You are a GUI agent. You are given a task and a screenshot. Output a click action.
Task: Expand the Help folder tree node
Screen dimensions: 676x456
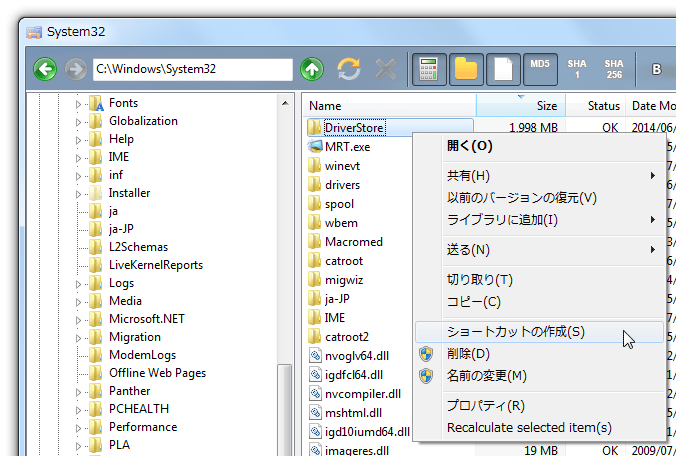(78, 140)
